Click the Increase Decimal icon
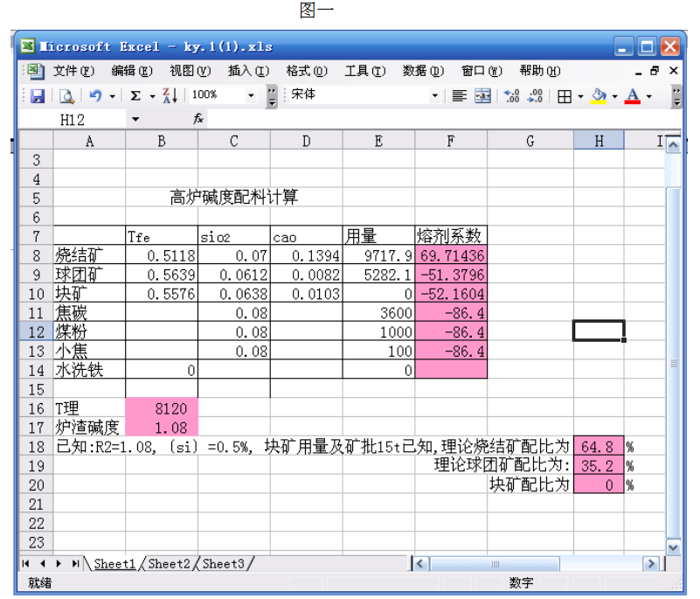Viewport: 700px width, 599px height. tap(513, 95)
